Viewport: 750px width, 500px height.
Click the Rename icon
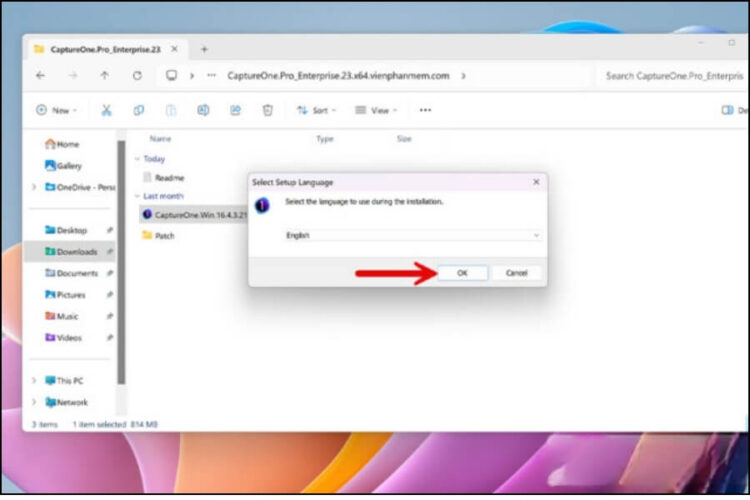pyautogui.click(x=203, y=110)
